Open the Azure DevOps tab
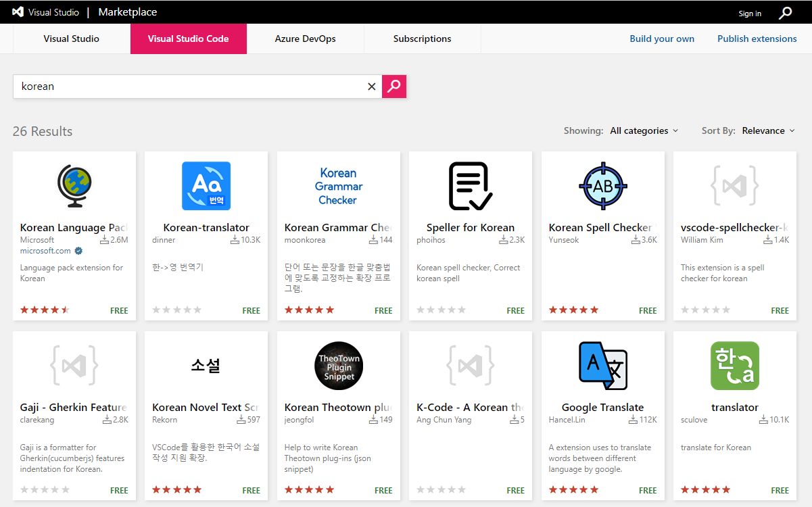812x507 pixels. (x=306, y=39)
